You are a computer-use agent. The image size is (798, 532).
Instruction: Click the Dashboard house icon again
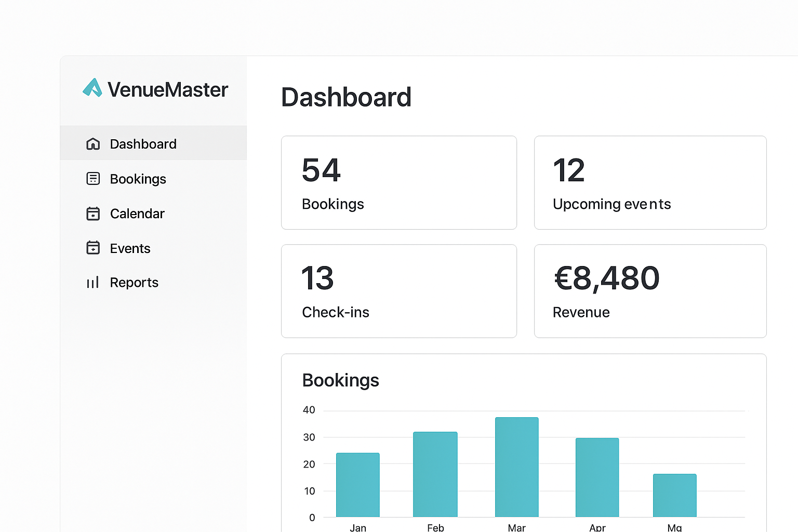(x=93, y=144)
